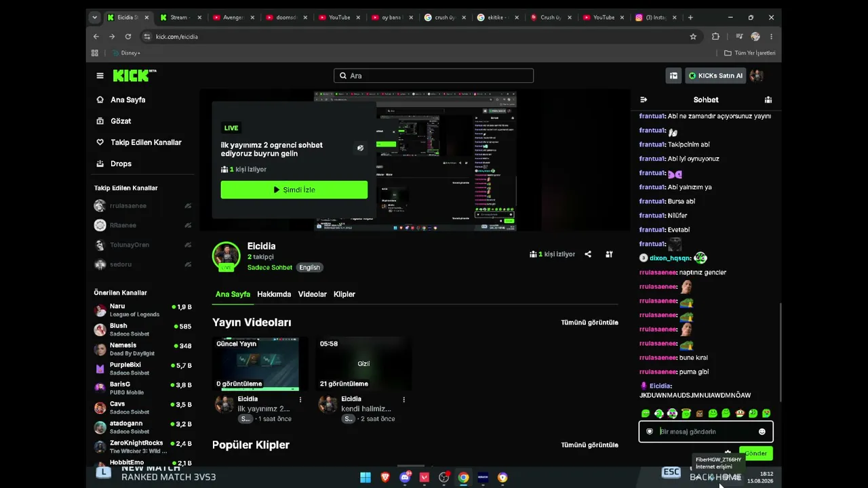868x488 pixels.
Task: Open the Chrome tab search dropdown
Action: (94, 18)
